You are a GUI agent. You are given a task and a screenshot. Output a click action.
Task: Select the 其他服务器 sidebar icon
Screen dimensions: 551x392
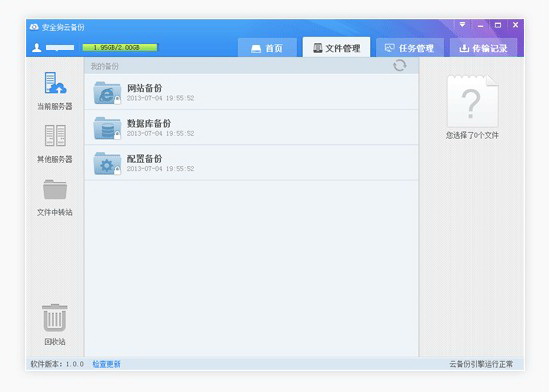click(x=55, y=135)
